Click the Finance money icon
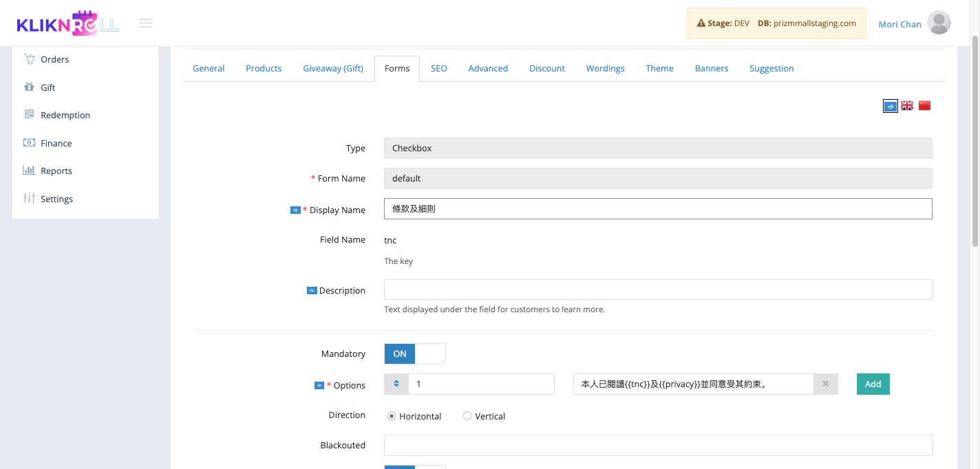The width and height of the screenshot is (980, 469). [29, 143]
